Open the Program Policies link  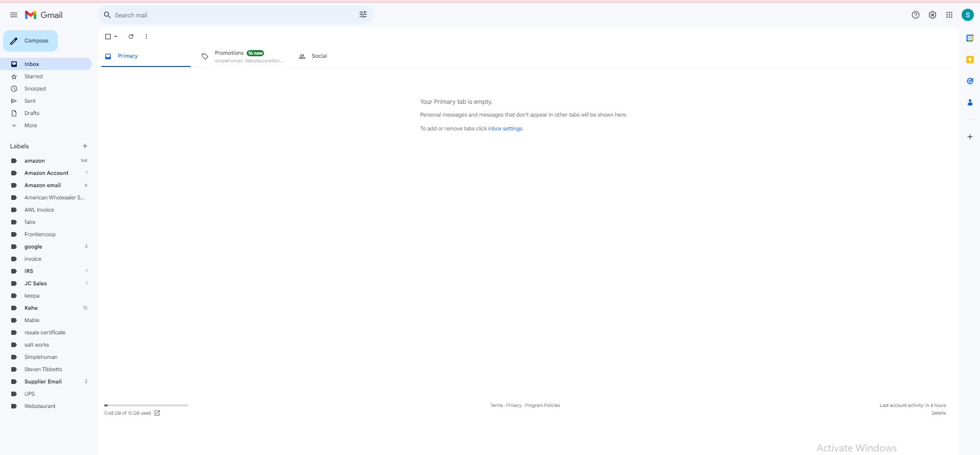pyautogui.click(x=542, y=405)
